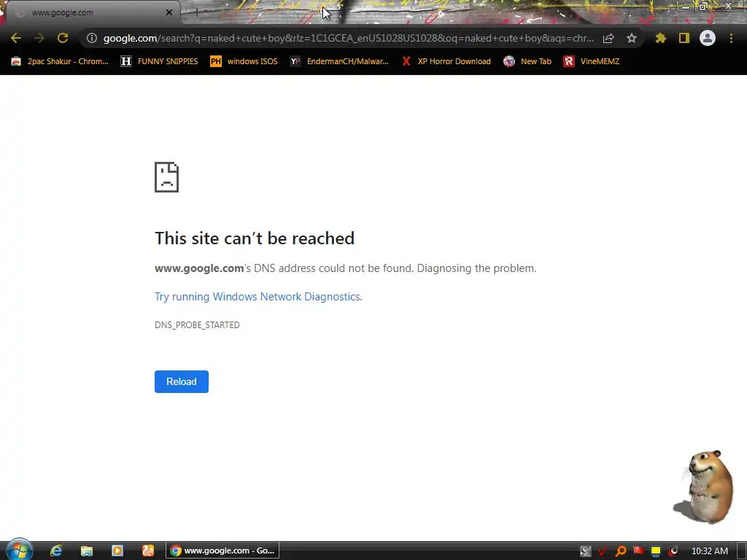Open XP Horror Download bookmark

click(446, 61)
